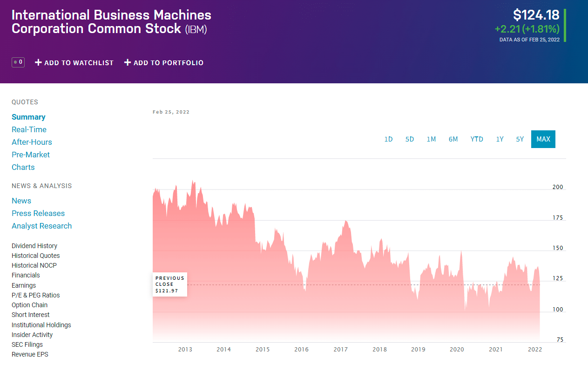Screen dimensions: 588x371
Task: Open the Option Chain
Action: point(30,305)
